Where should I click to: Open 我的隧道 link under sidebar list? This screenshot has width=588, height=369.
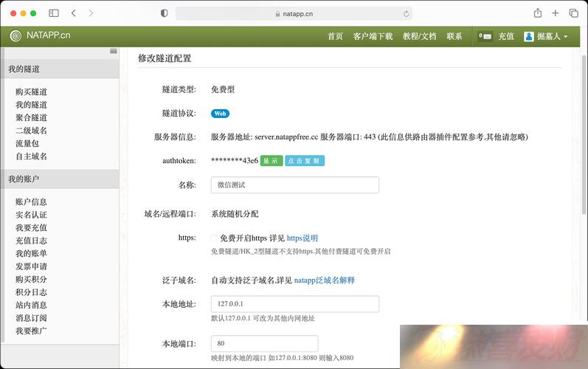tap(31, 105)
